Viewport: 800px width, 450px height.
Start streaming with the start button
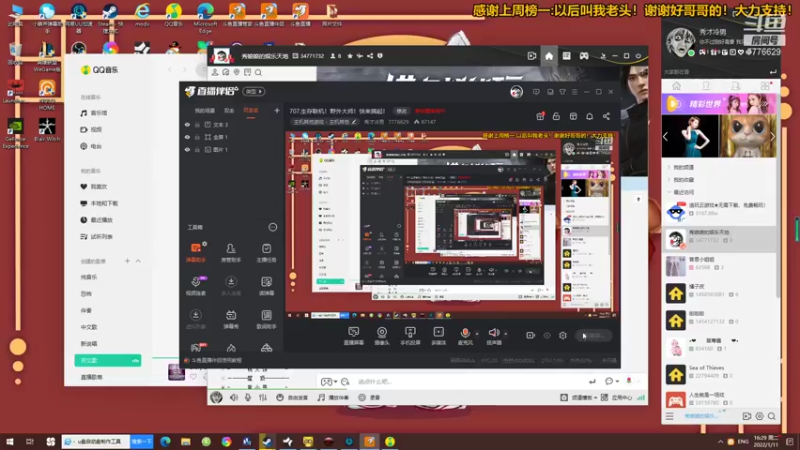pos(593,335)
